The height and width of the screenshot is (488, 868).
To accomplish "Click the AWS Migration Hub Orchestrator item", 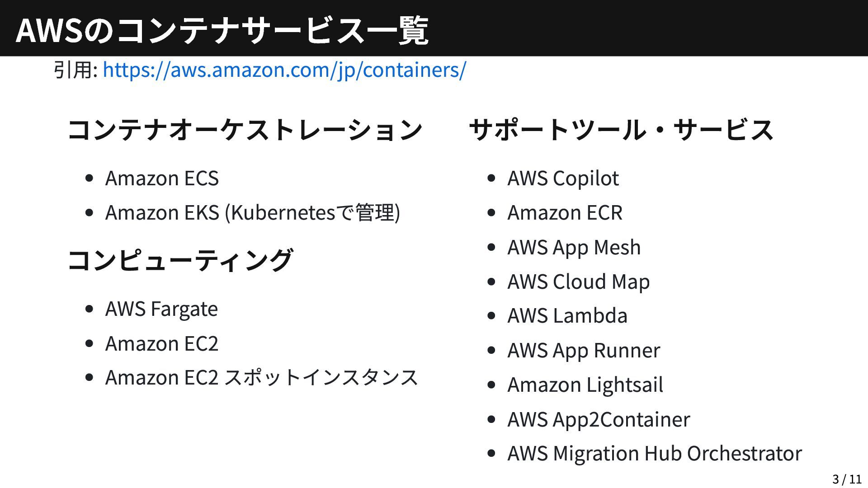I will (654, 453).
